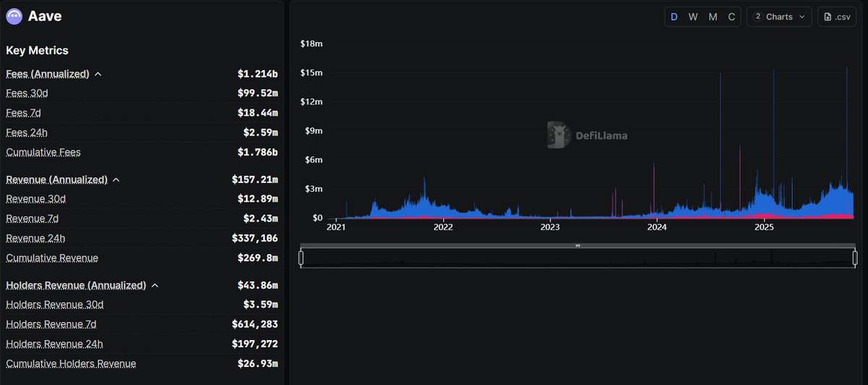Click the 2025 x-axis label

765,227
